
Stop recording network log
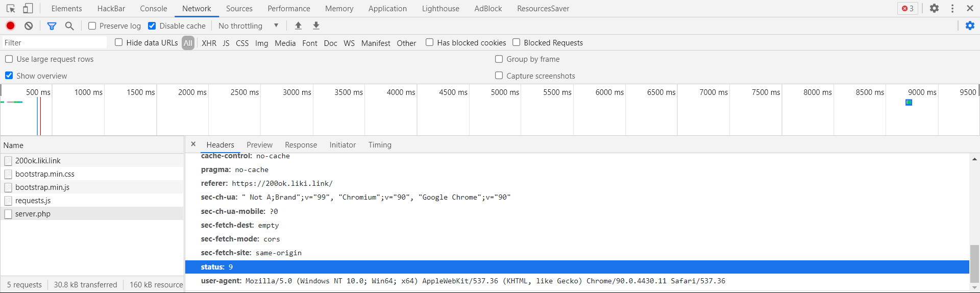pyautogui.click(x=11, y=26)
